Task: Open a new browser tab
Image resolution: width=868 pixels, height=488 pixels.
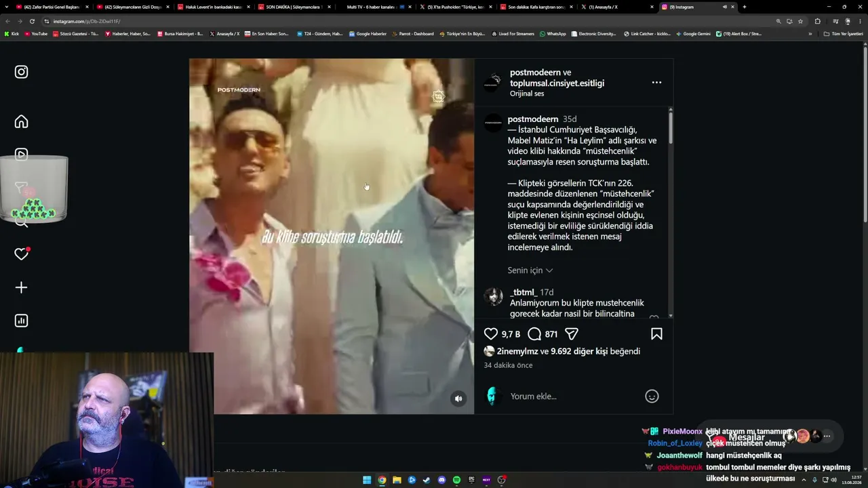Action: pyautogui.click(x=744, y=7)
